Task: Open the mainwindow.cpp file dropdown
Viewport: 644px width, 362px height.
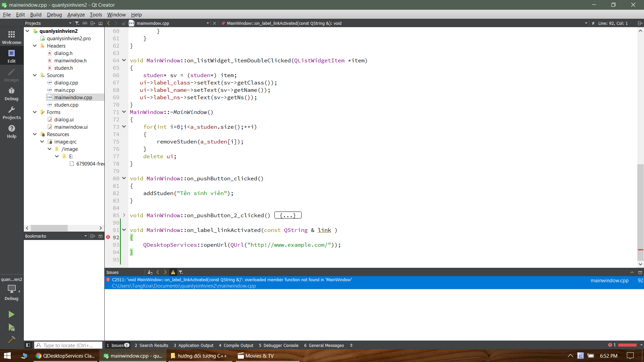Action: [x=208, y=23]
